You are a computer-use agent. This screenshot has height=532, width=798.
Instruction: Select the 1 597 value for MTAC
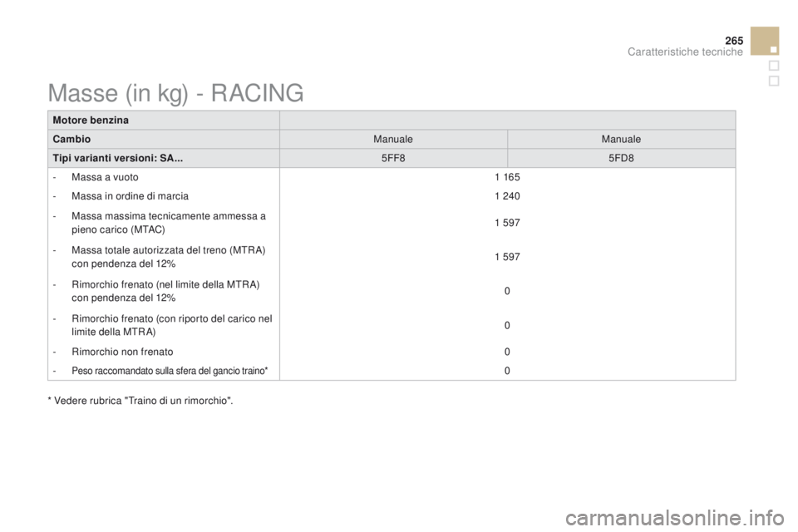tap(507, 223)
